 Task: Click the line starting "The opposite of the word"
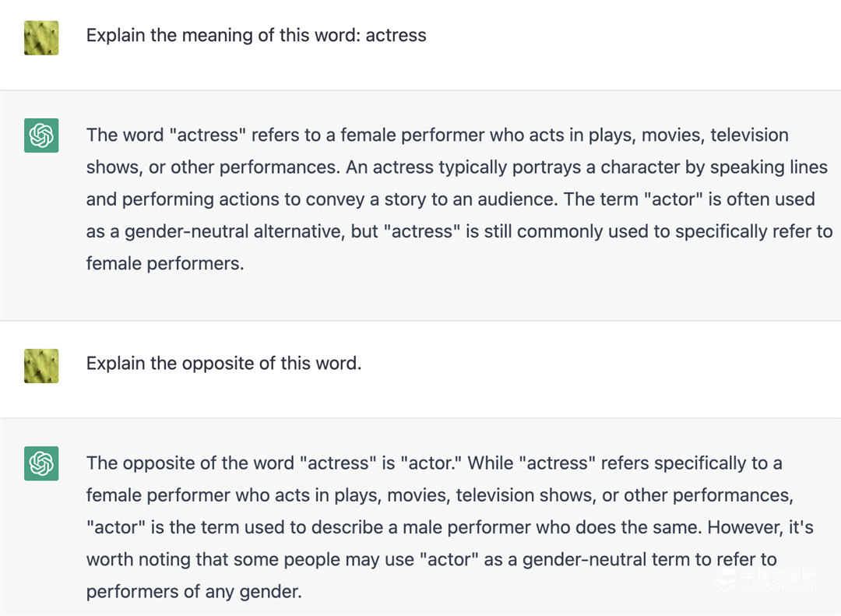434,463
